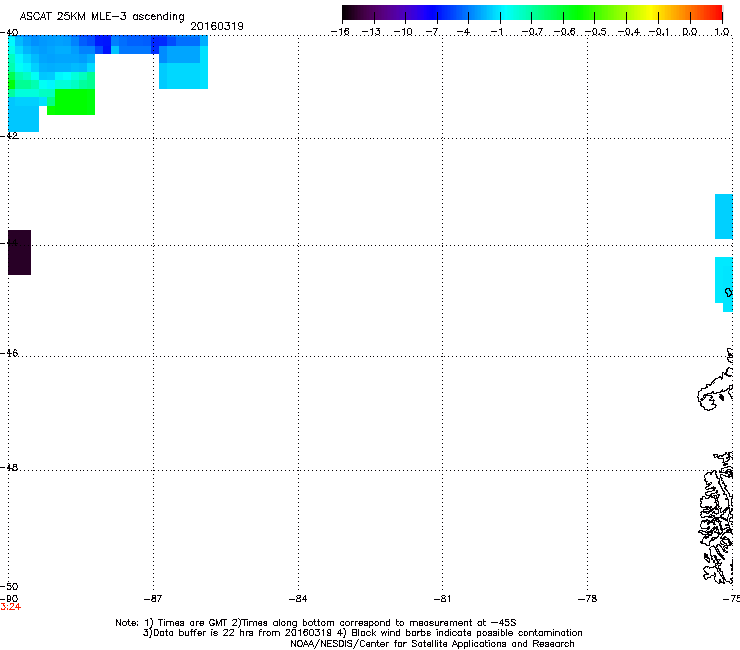The image size is (740, 650).
Task: Click the latitude label '-42'
Action: coord(9,135)
